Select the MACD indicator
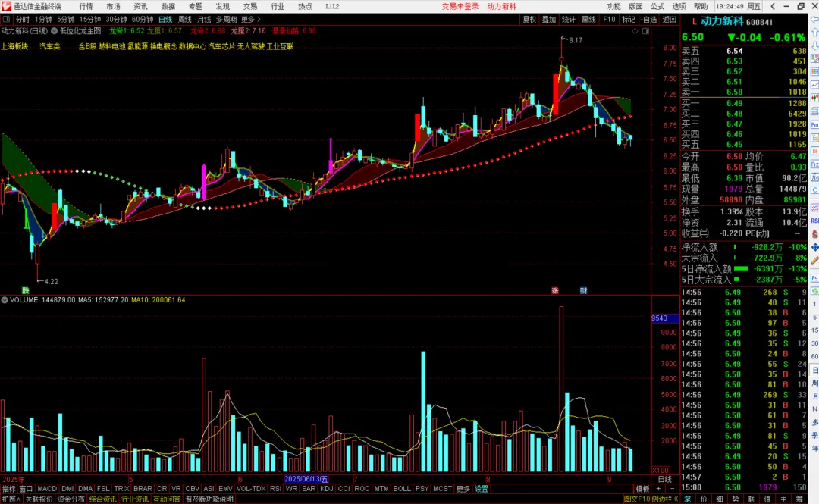The width and height of the screenshot is (819, 504). pyautogui.click(x=47, y=489)
